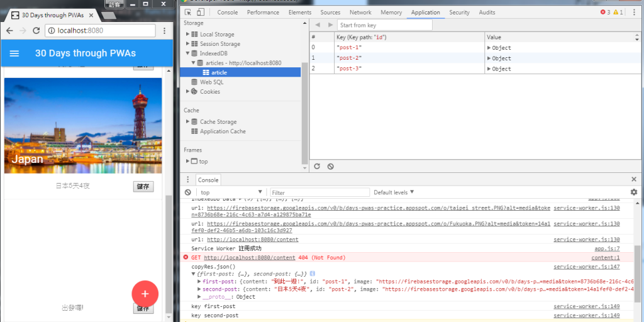Expand the Object value for post-2
644x322 pixels.
point(489,58)
